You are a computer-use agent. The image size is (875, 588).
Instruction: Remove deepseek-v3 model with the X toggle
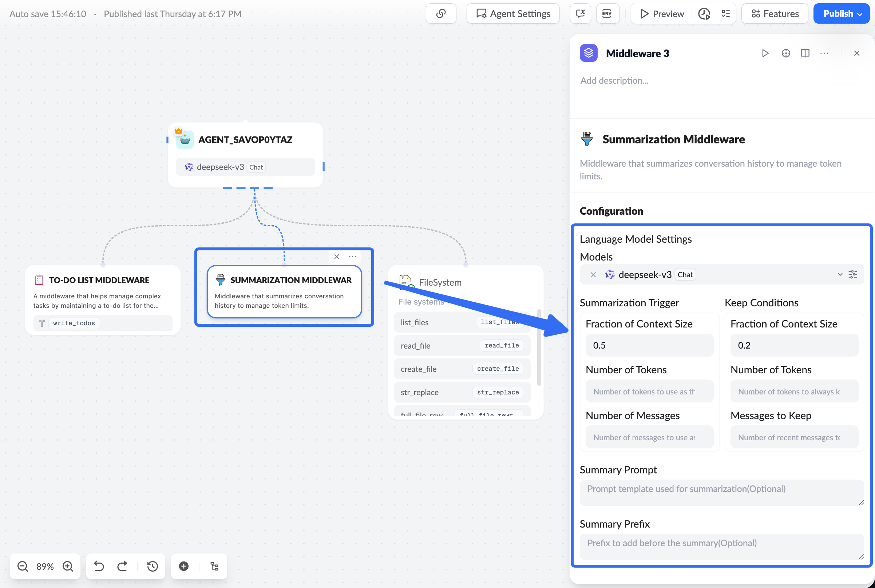[x=593, y=274]
